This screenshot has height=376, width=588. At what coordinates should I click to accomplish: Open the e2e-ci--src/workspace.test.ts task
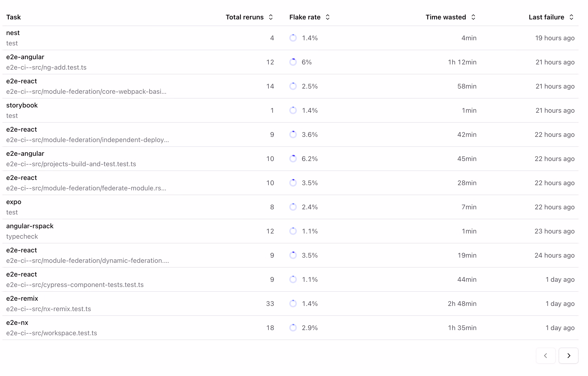point(51,333)
